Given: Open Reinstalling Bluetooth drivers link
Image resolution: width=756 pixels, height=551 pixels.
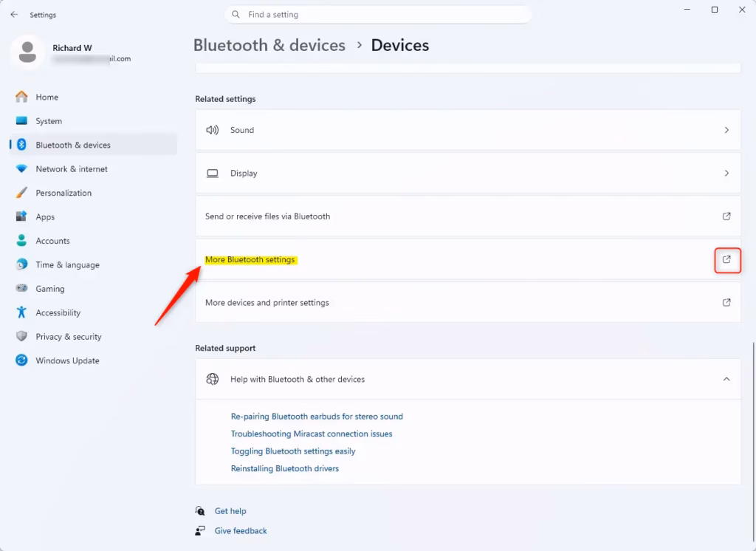Looking at the screenshot, I should coord(285,468).
